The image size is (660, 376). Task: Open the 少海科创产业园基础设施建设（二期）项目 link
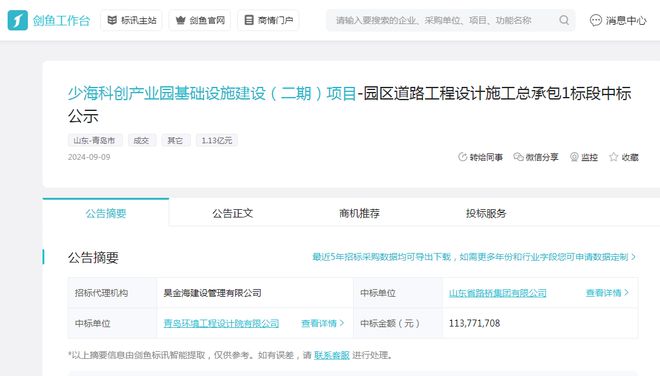click(212, 93)
